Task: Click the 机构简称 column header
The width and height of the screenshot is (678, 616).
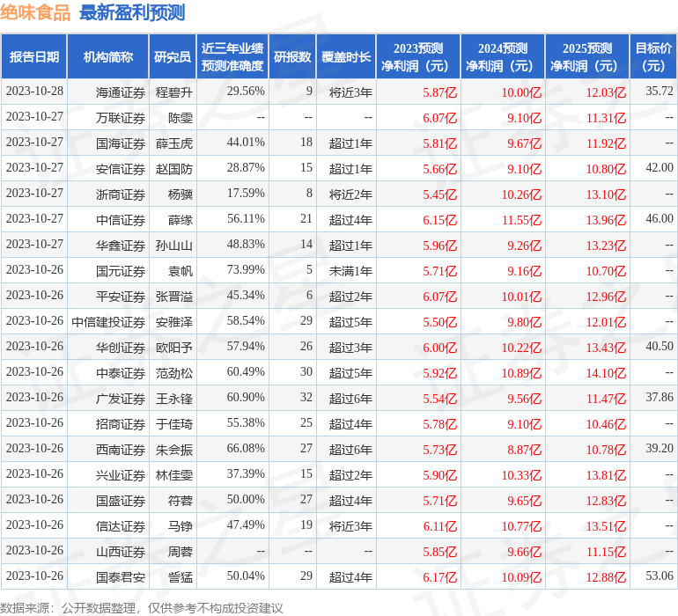Action: click(108, 56)
